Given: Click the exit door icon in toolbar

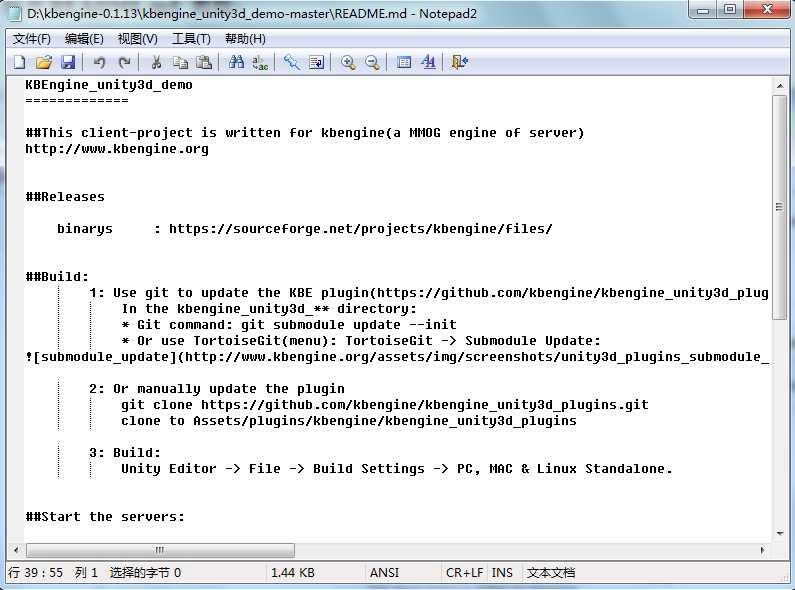Looking at the screenshot, I should point(459,62).
